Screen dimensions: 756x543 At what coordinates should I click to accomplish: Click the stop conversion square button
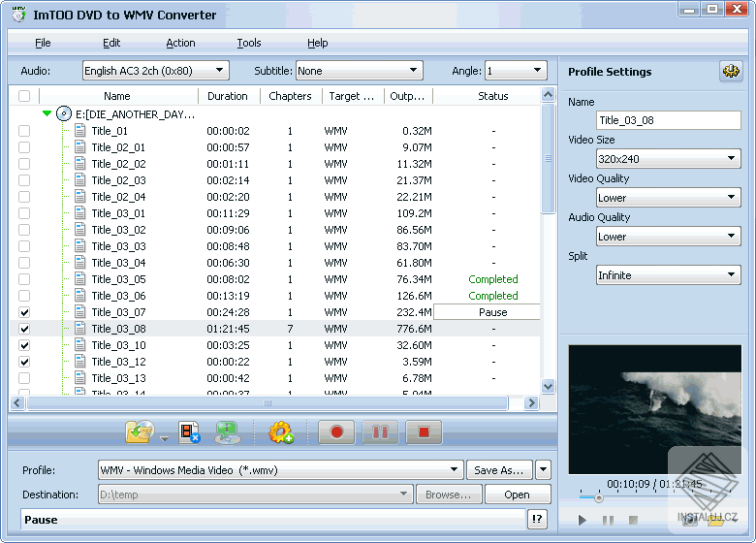[x=424, y=432]
